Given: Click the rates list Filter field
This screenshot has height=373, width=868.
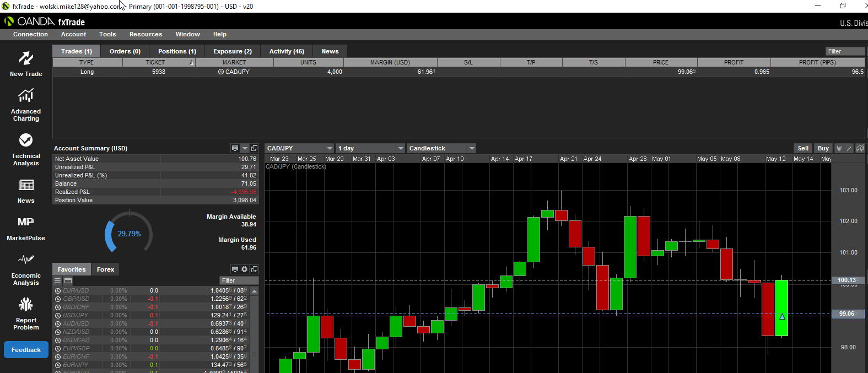Looking at the screenshot, I should tap(239, 280).
